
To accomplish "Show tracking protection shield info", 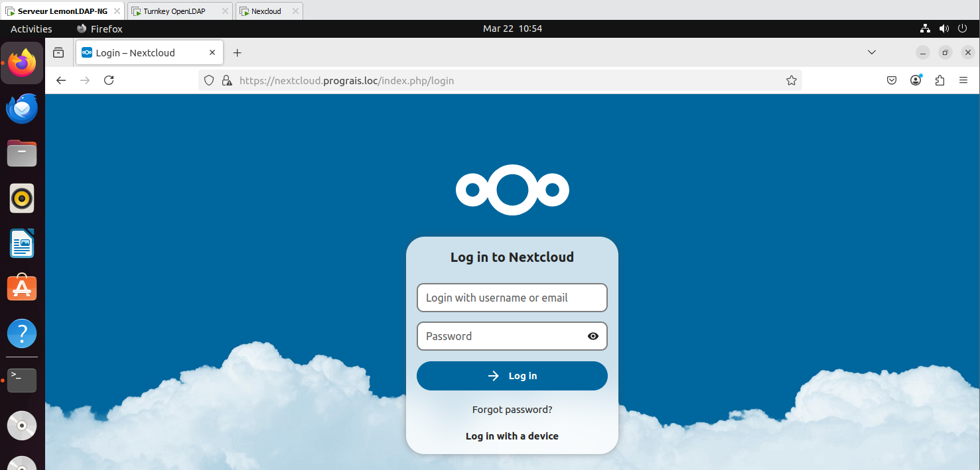I will (x=209, y=80).
